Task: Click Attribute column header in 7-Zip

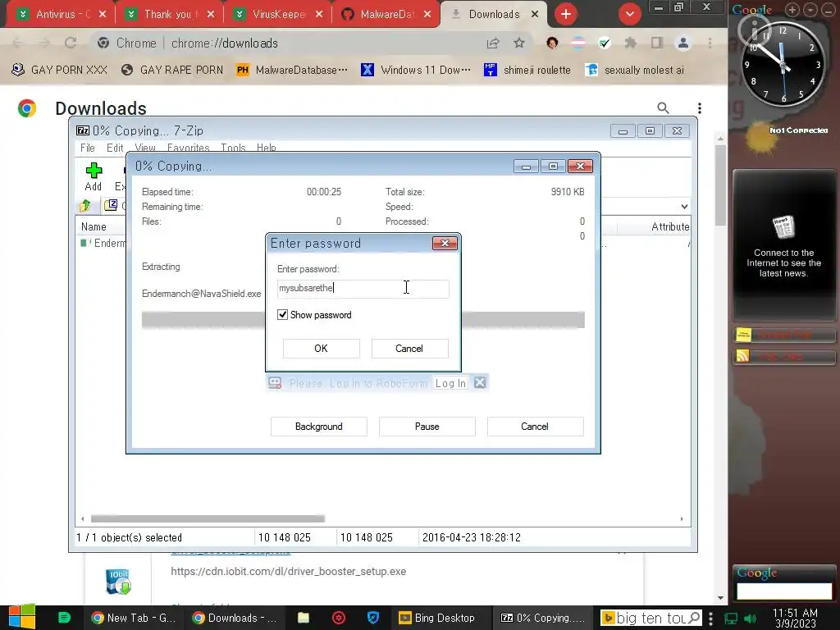Action: tap(670, 226)
